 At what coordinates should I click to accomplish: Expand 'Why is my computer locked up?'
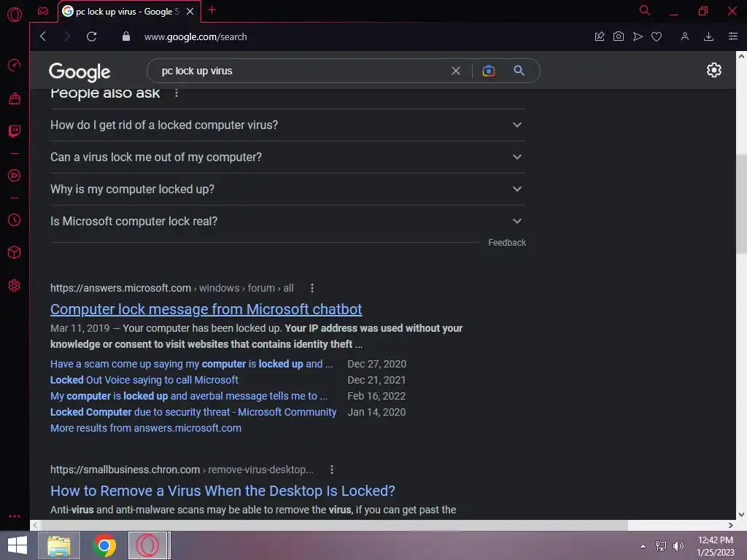[x=287, y=189]
